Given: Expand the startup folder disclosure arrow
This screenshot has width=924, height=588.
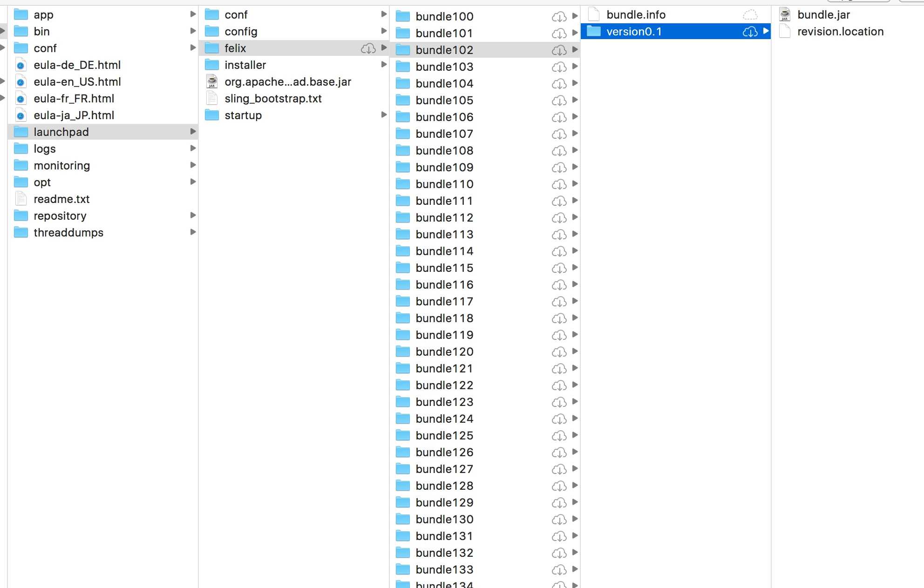Looking at the screenshot, I should [384, 115].
